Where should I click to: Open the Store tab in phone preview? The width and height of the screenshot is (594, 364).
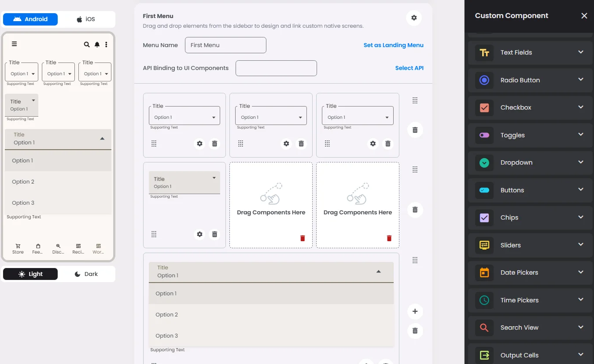click(18, 249)
